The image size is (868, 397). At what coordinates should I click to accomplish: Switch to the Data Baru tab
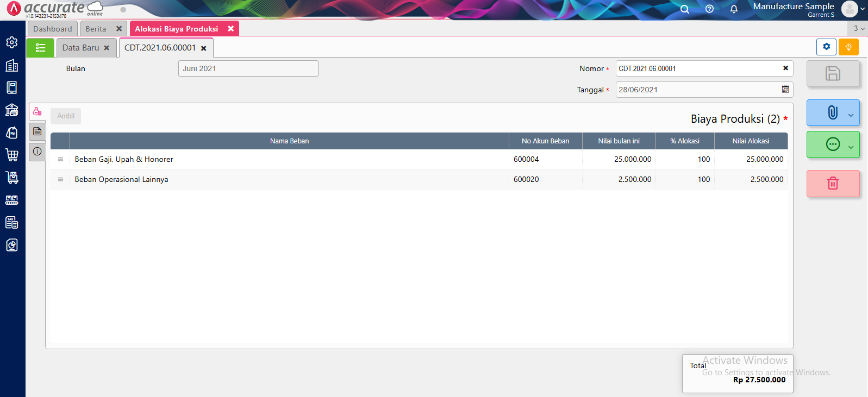80,48
